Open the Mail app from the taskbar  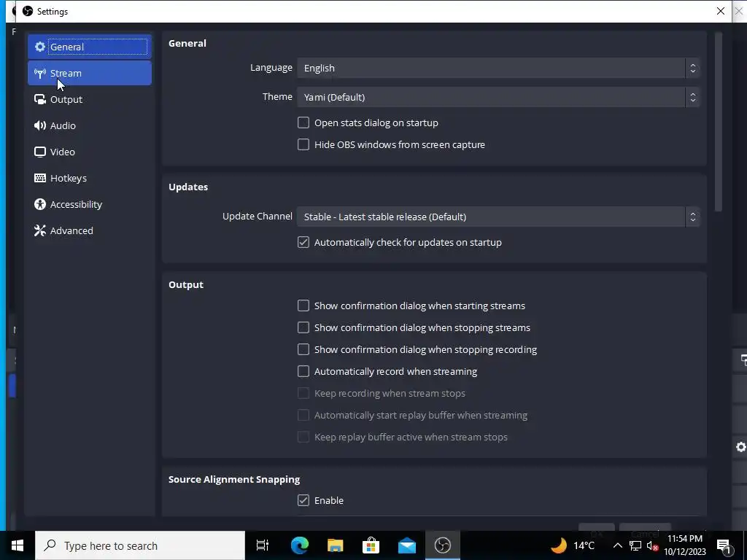[407, 545]
